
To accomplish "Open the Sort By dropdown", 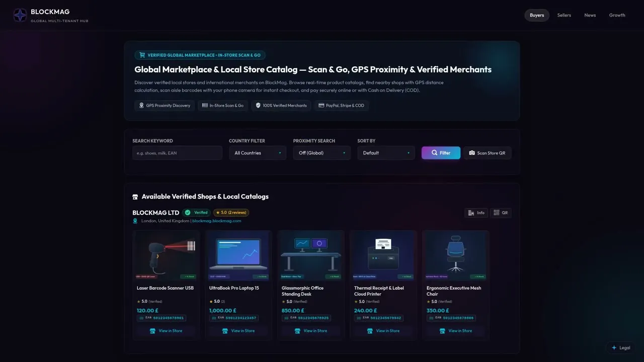I will click(x=386, y=153).
